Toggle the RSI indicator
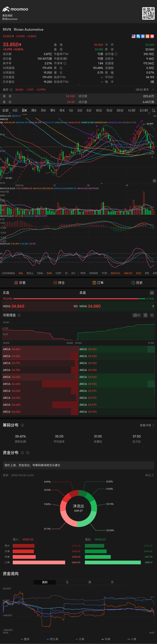The width and height of the screenshot is (157, 644). (x=147, y=273)
